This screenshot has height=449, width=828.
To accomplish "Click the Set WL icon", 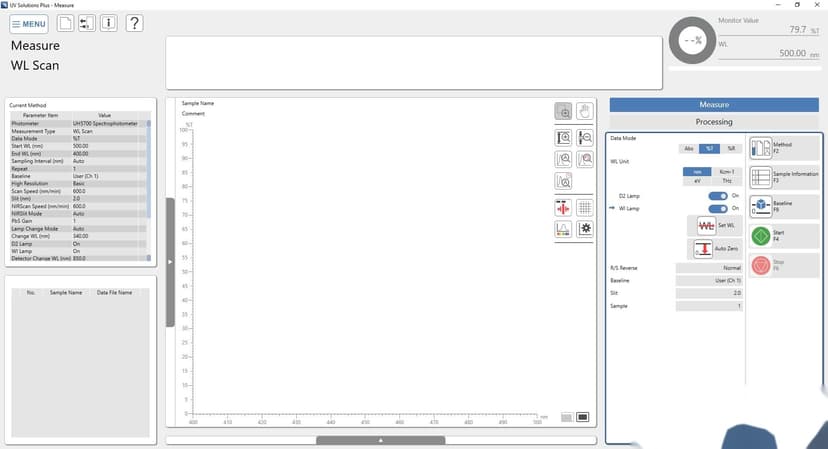I will tap(706, 226).
